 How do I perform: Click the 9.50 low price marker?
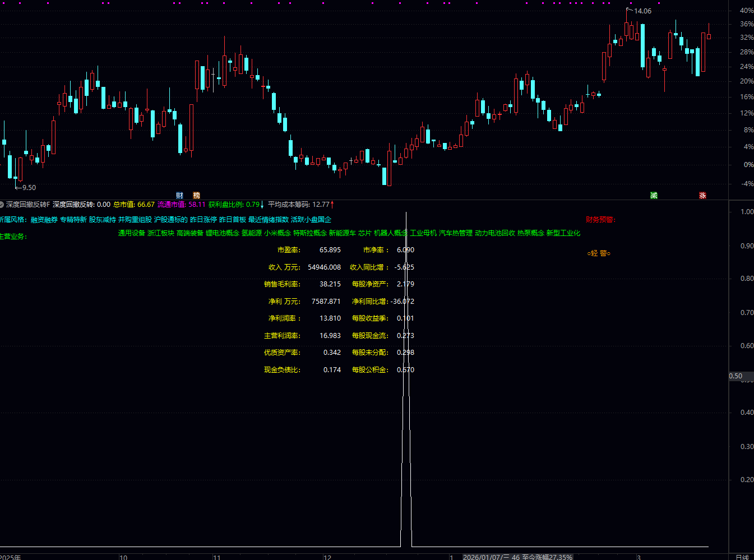click(29, 188)
